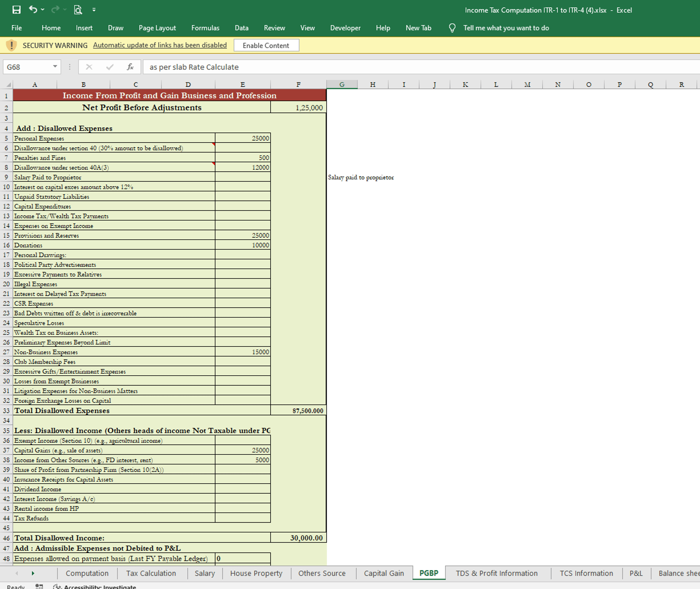This screenshot has width=700, height=589.
Task: Click the Undo arrow icon
Action: pyautogui.click(x=33, y=9)
